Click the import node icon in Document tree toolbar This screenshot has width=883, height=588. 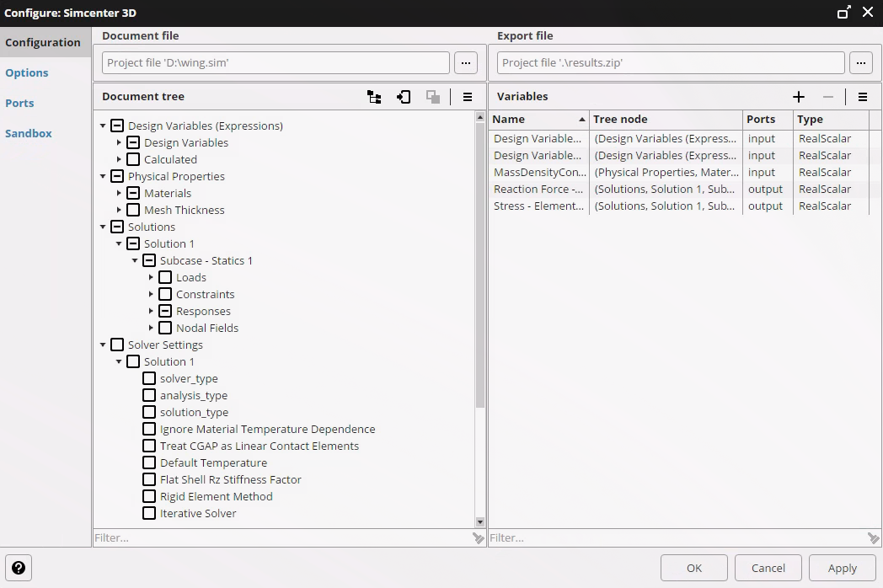[x=404, y=97]
